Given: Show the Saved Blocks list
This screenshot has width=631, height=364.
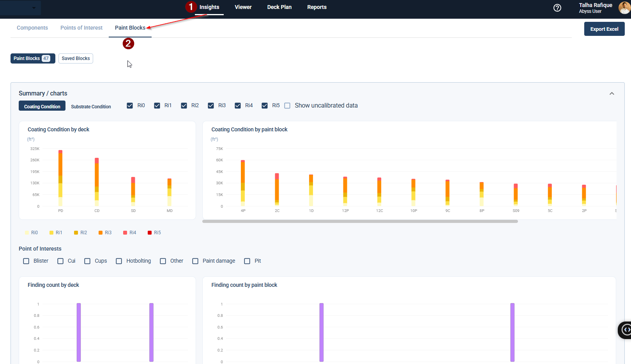Looking at the screenshot, I should 76,58.
